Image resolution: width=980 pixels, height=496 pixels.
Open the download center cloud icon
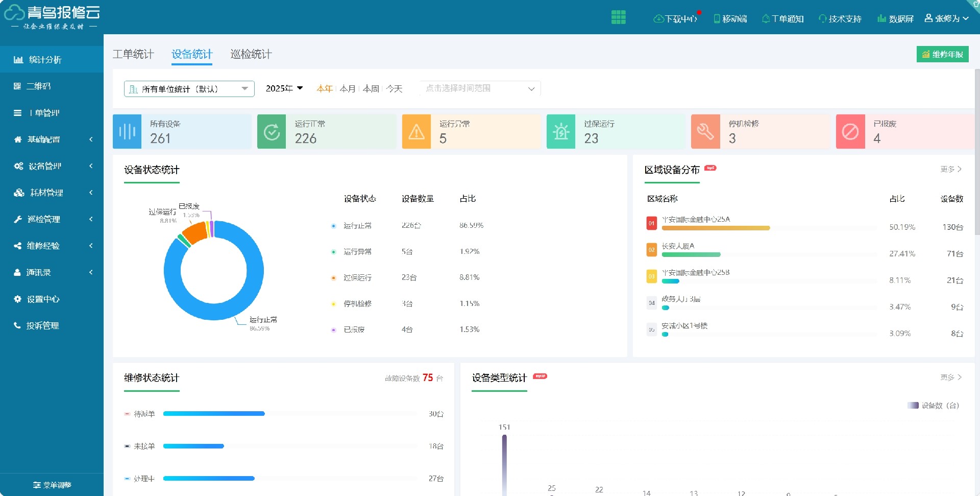(x=658, y=19)
